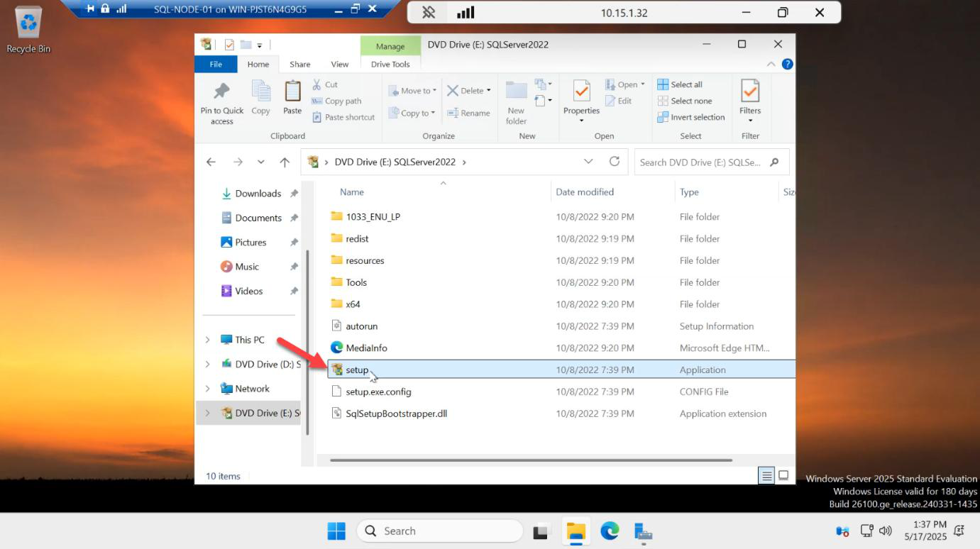The image size is (980, 549).
Task: Click the Manage contextual tab
Action: pyautogui.click(x=390, y=46)
